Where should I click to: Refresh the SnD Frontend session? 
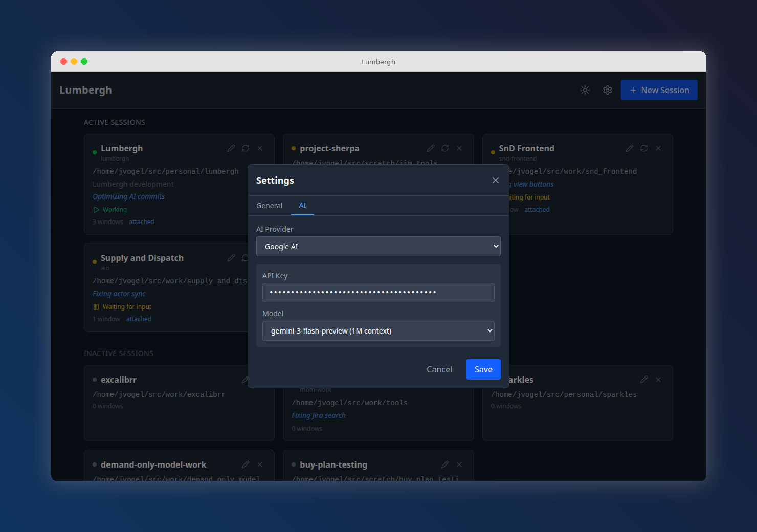(643, 148)
